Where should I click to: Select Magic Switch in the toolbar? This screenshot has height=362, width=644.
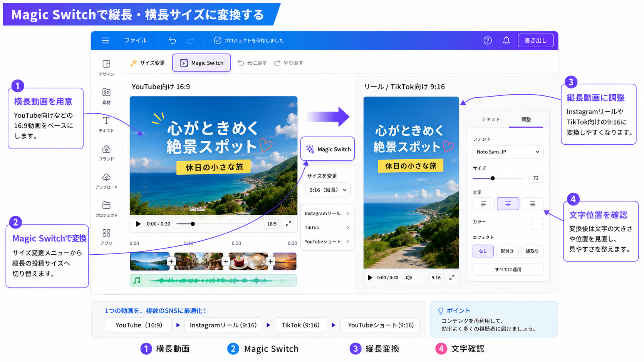pyautogui.click(x=201, y=63)
